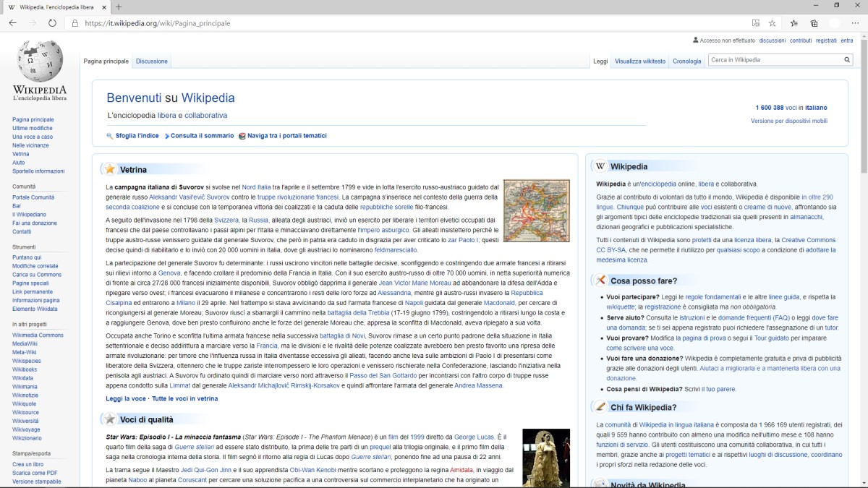Image resolution: width=868 pixels, height=488 pixels.
Task: Open the domande frequenti (FAQ) link
Action: click(752, 317)
